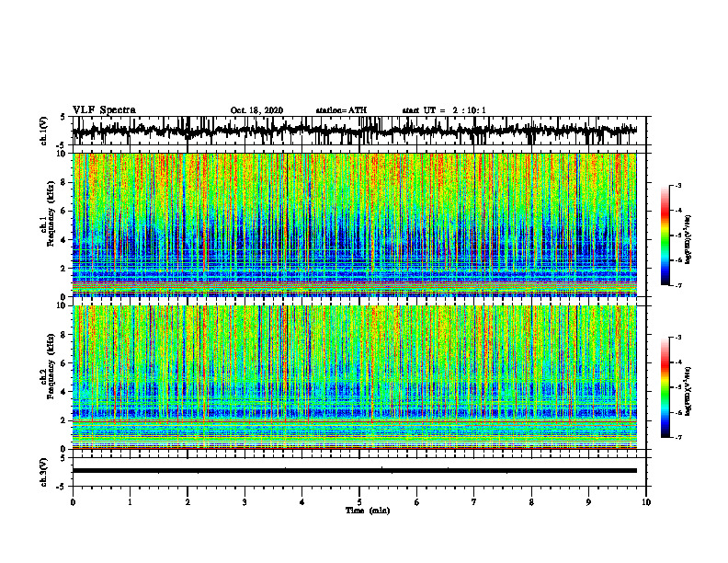Click the "-3" label on ch.1 color bar
This screenshot has height=563, width=728.
[678, 186]
